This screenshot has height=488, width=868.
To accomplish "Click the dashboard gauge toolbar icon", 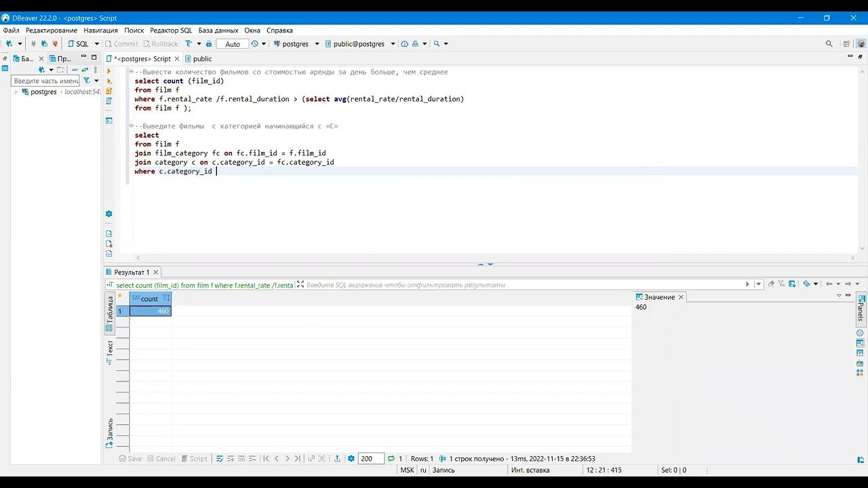I will [x=405, y=44].
